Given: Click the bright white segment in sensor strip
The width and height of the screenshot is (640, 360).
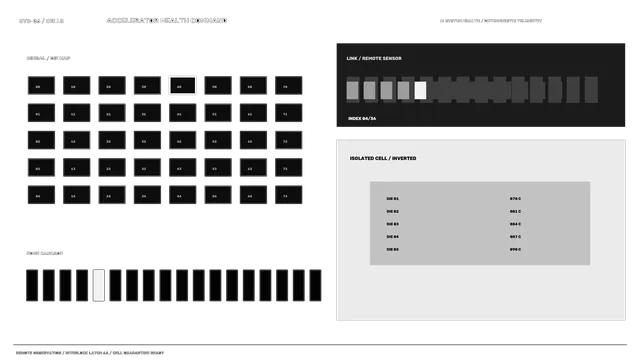Looking at the screenshot, I should [x=420, y=90].
